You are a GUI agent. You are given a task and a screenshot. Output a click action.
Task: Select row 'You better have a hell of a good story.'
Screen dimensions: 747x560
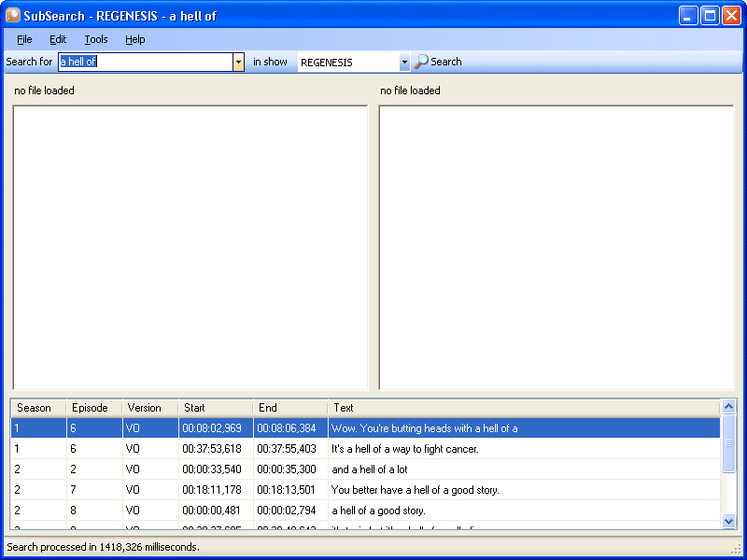[x=416, y=490]
